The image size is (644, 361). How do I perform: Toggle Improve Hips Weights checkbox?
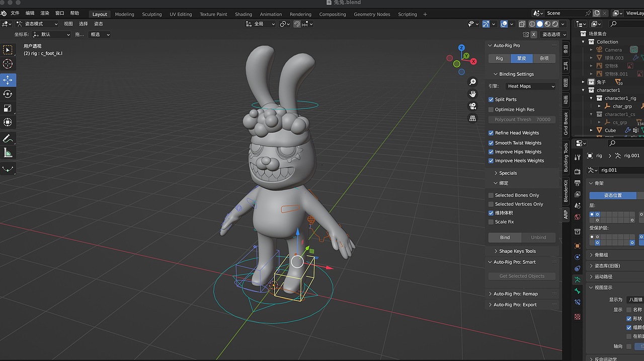[491, 152]
